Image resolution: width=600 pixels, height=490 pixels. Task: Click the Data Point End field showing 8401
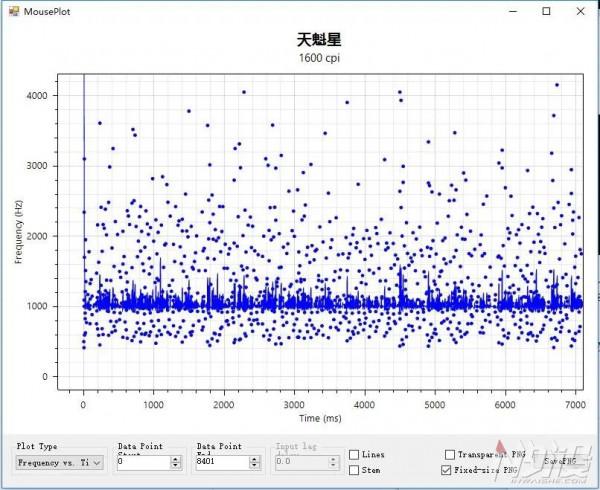222,462
